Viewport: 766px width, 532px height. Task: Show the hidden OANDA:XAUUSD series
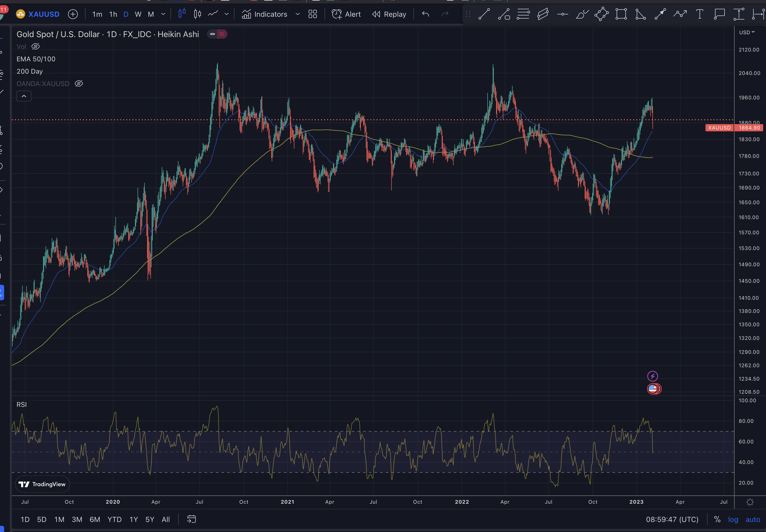point(79,84)
